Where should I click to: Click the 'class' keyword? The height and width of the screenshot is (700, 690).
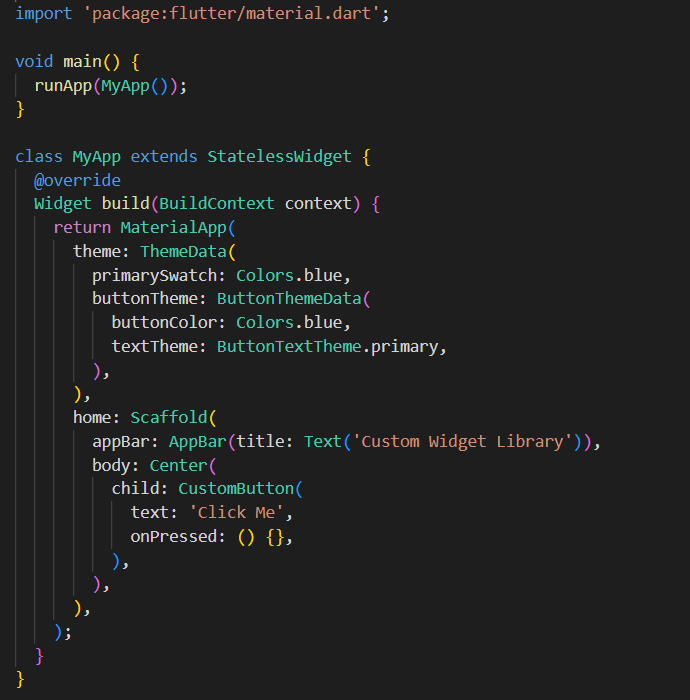click(x=39, y=157)
